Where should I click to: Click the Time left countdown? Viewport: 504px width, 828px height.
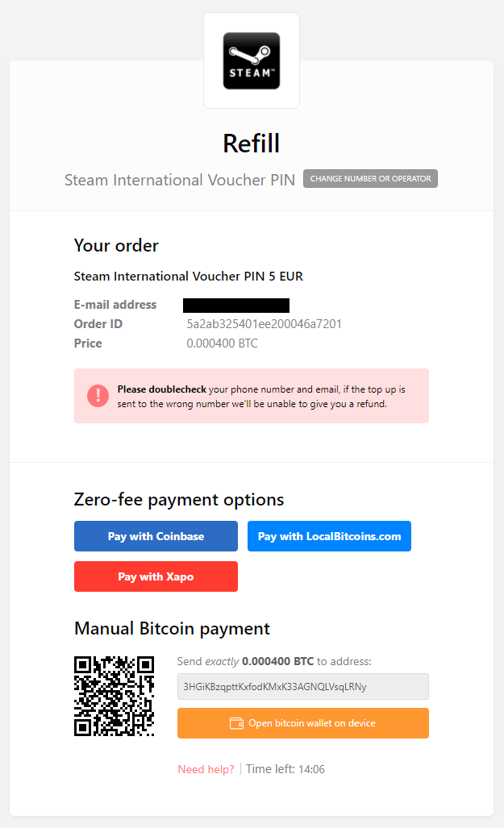(285, 769)
